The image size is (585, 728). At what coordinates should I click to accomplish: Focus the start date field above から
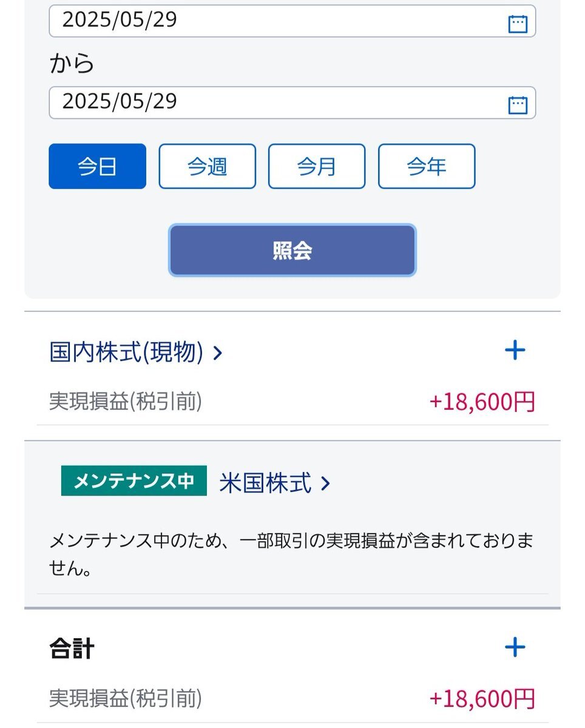(292, 21)
